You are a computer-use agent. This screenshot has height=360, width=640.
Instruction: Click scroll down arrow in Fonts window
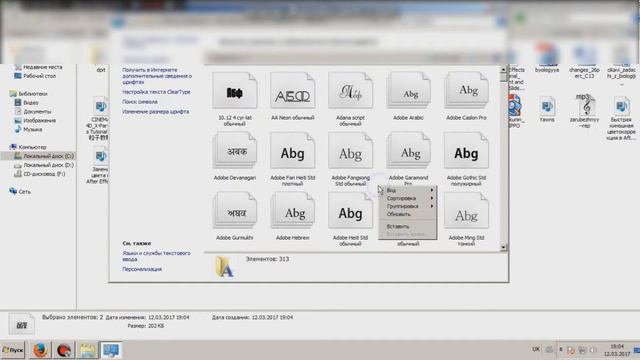(x=503, y=247)
